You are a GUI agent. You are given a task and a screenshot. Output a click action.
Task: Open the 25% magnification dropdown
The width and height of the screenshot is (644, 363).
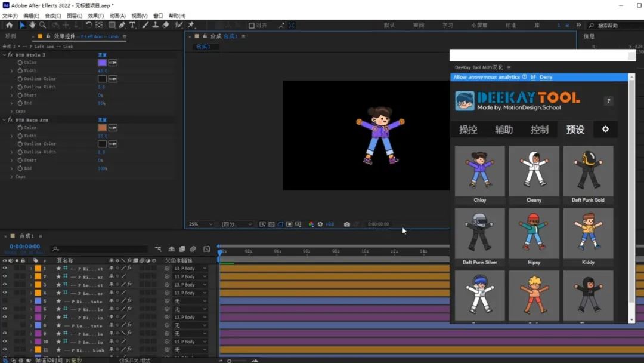point(200,224)
